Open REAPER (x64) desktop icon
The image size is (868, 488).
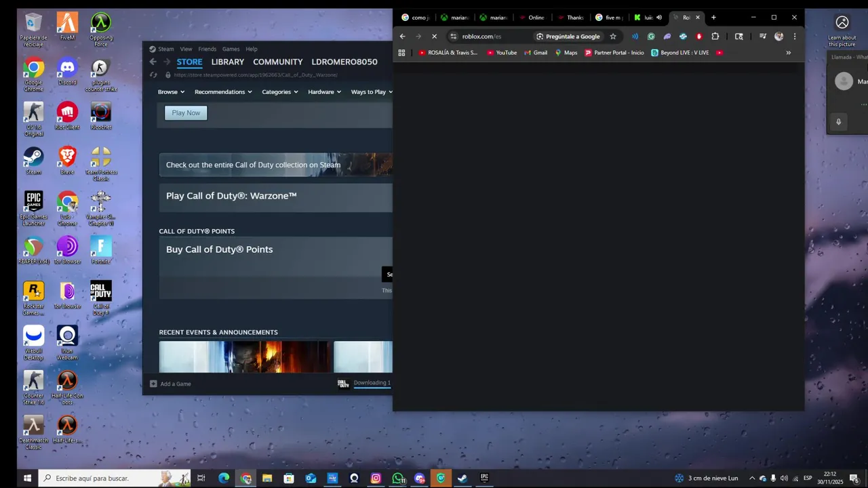click(33, 250)
